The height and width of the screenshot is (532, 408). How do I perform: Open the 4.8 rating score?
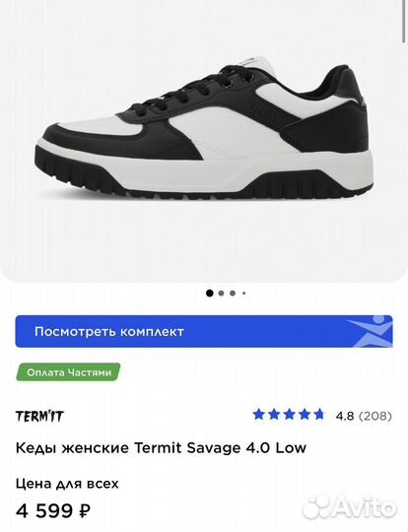(x=345, y=416)
